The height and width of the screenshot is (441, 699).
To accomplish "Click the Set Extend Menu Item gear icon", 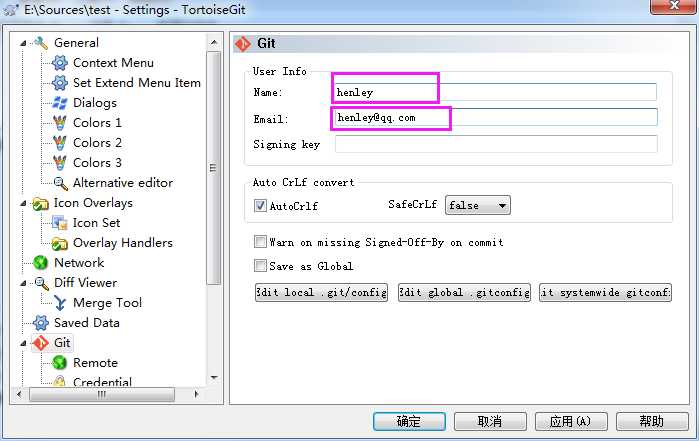I will [x=60, y=83].
